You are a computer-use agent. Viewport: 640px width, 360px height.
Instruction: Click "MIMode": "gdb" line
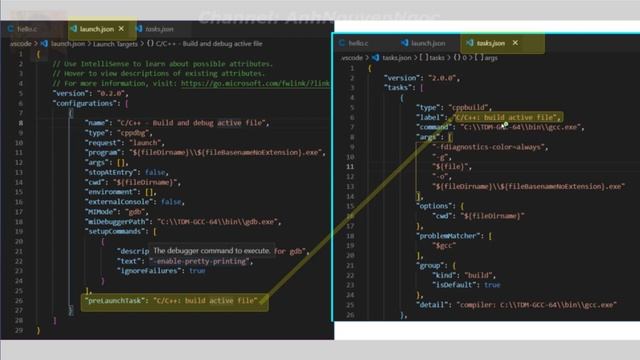click(116, 212)
